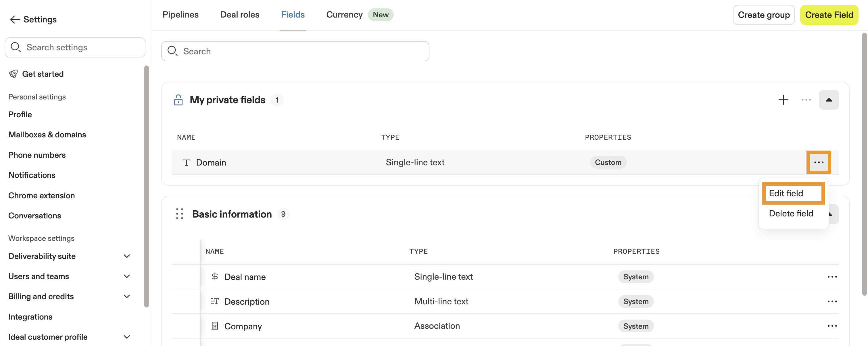Open the three-dot menu for Domain field

click(x=819, y=162)
